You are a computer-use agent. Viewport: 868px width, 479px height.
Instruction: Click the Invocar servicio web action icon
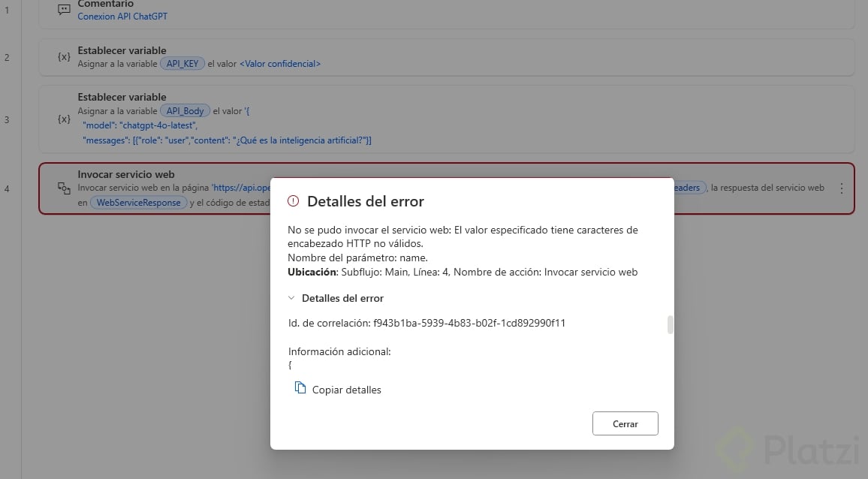click(65, 188)
